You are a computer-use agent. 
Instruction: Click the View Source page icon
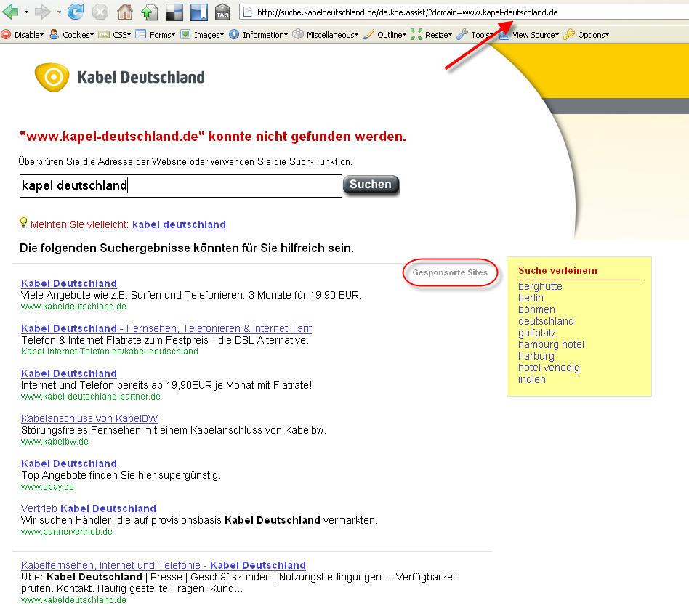click(504, 34)
